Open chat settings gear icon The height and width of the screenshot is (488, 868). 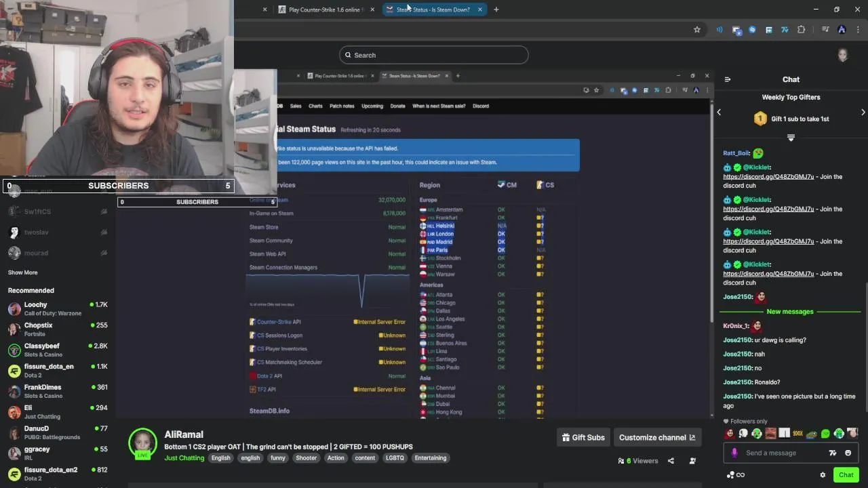click(823, 475)
